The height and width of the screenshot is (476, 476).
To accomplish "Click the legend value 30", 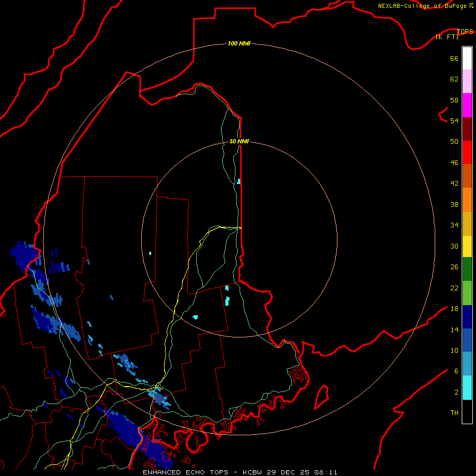I will point(454,246).
